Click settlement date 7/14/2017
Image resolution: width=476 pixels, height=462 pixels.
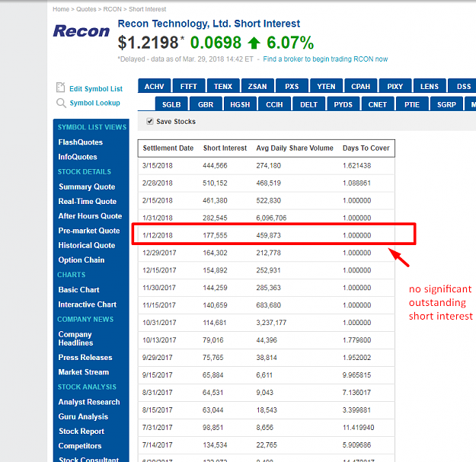(157, 445)
